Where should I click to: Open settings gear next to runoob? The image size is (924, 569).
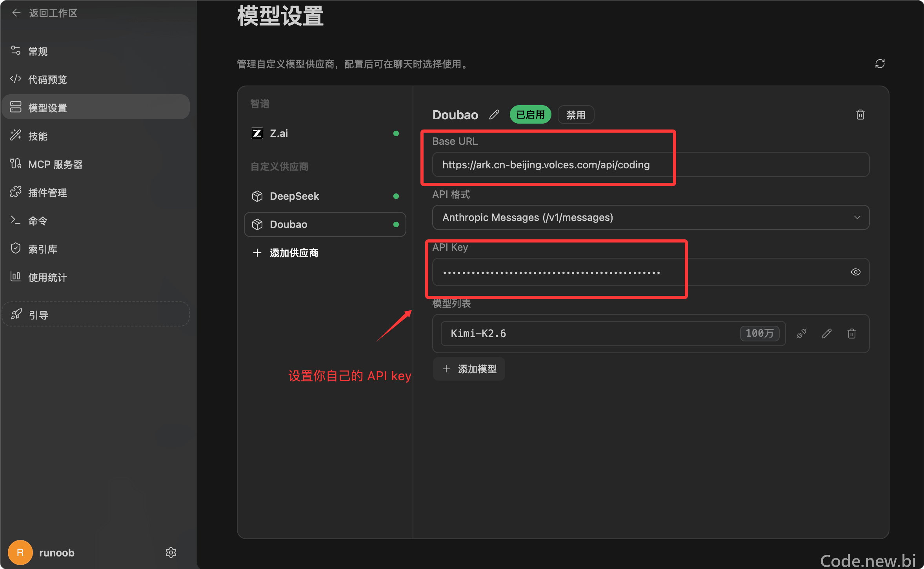(x=171, y=553)
